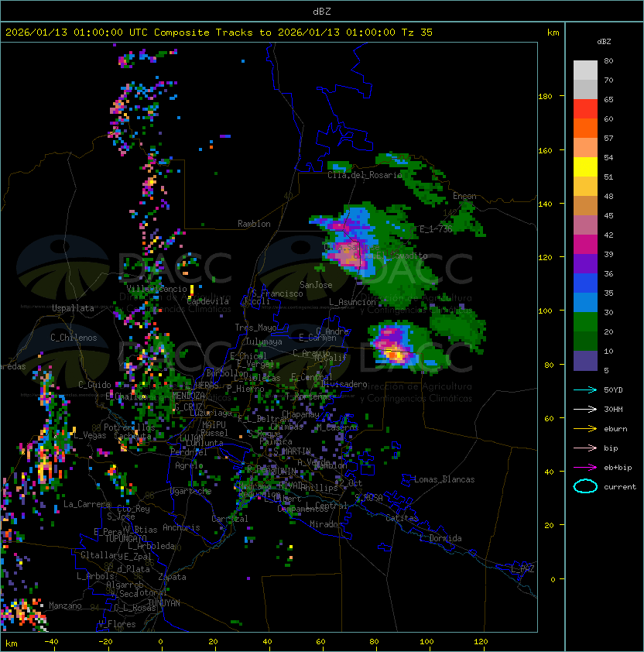644x652 pixels.
Task: Click the '50YD' legend label
Action: [613, 390]
